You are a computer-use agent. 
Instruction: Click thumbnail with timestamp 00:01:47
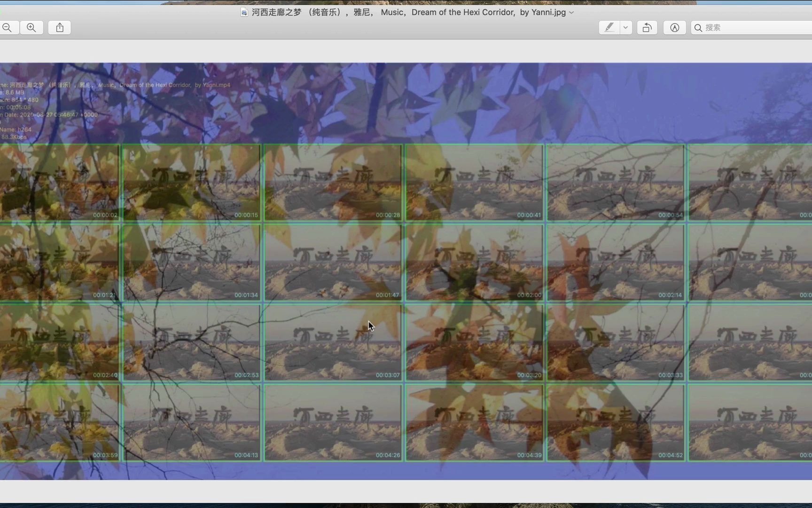pyautogui.click(x=333, y=262)
